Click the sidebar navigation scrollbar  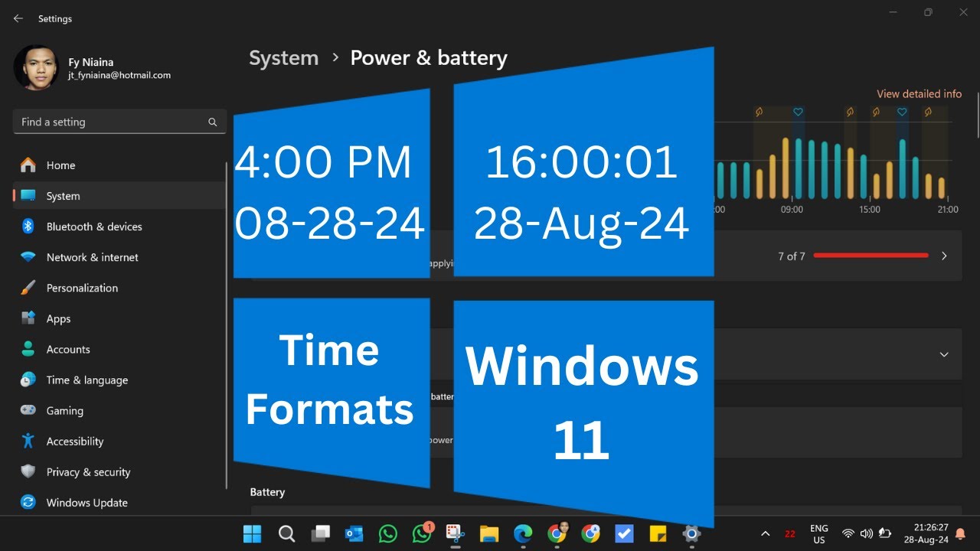[x=227, y=325]
